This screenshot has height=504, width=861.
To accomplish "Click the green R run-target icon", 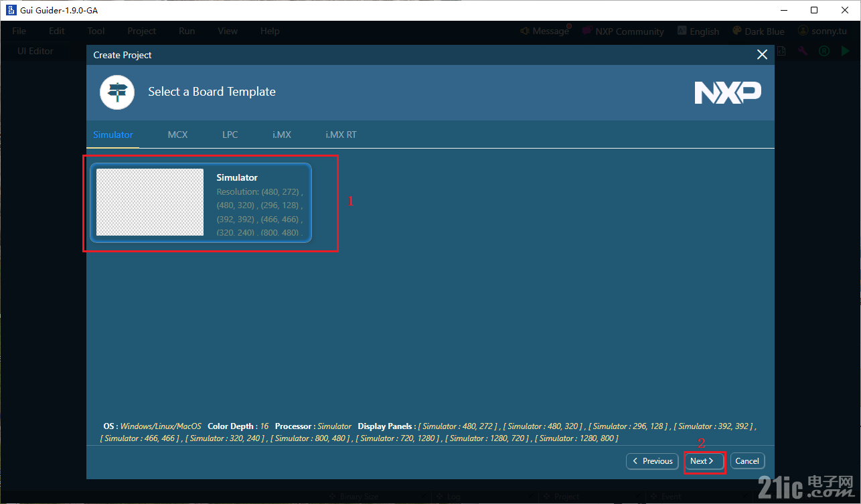I will click(x=824, y=51).
